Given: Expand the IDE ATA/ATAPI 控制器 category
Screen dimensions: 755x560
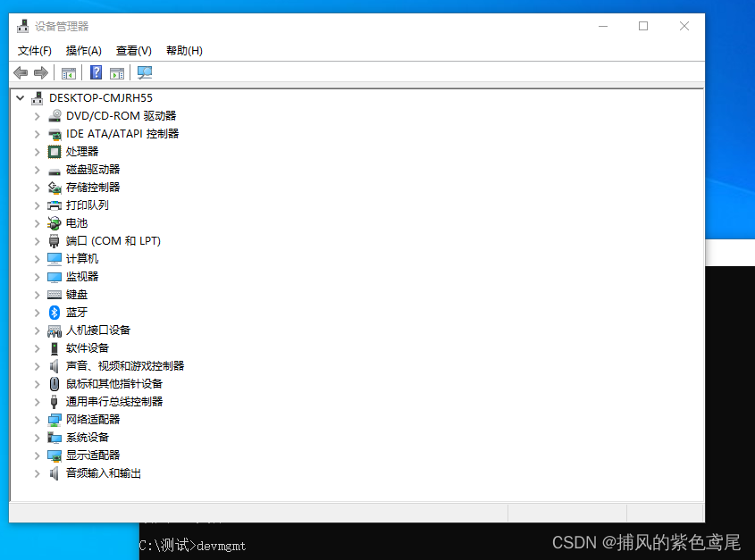Looking at the screenshot, I should [37, 134].
